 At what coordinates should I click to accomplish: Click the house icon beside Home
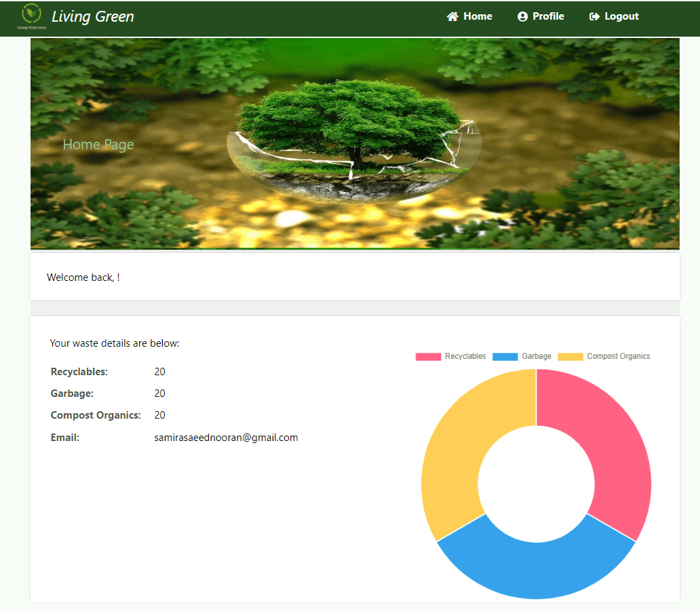452,16
